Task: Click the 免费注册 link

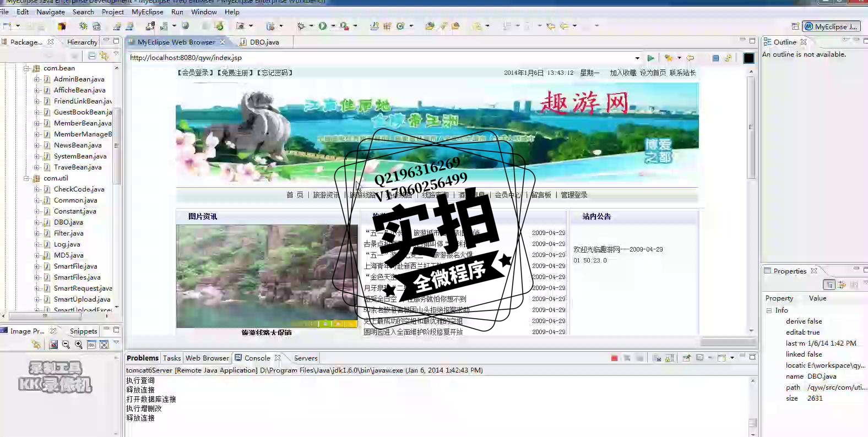Action: point(235,73)
